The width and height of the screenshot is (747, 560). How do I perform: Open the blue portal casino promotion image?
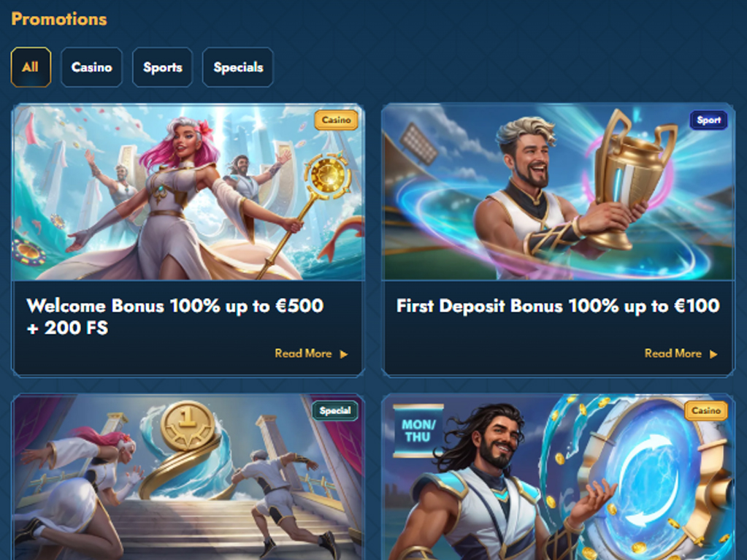[558, 477]
